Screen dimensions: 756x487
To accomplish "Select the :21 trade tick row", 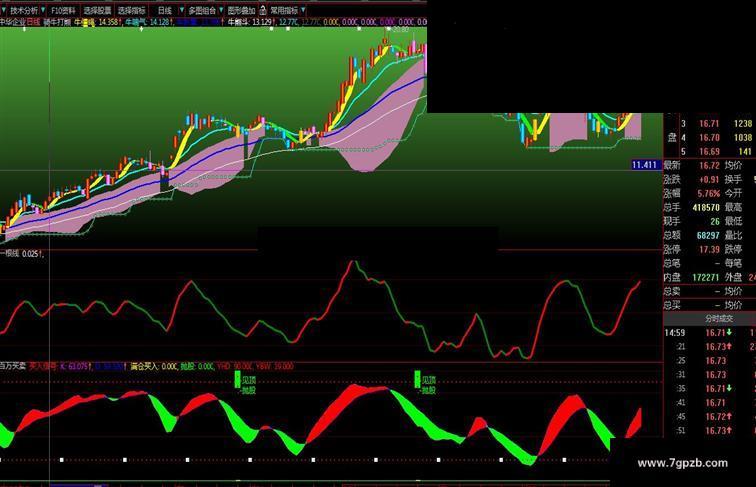I will (x=710, y=347).
